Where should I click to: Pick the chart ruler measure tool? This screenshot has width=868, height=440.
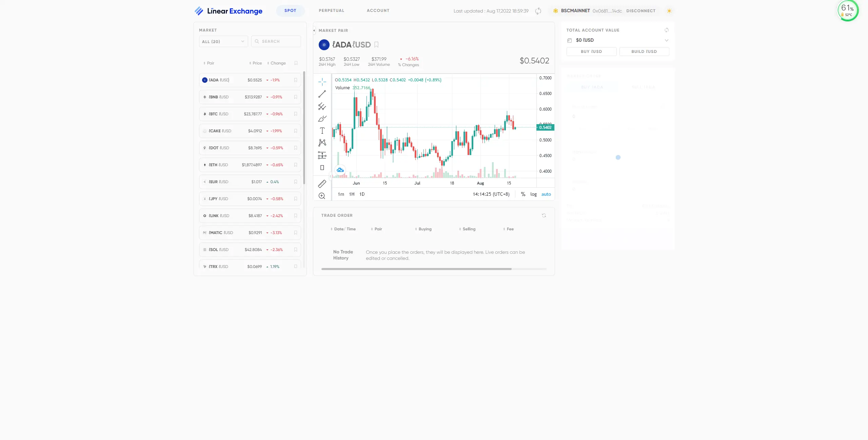[x=322, y=184]
